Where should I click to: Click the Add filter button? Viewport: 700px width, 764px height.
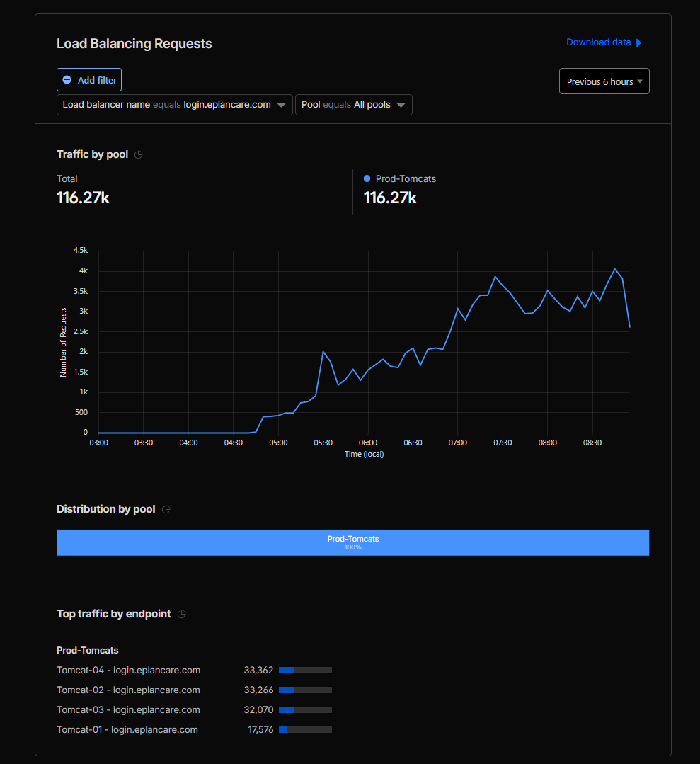click(89, 80)
